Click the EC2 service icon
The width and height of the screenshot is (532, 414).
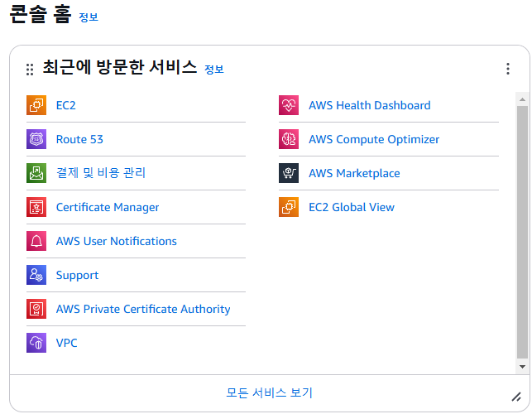point(36,105)
